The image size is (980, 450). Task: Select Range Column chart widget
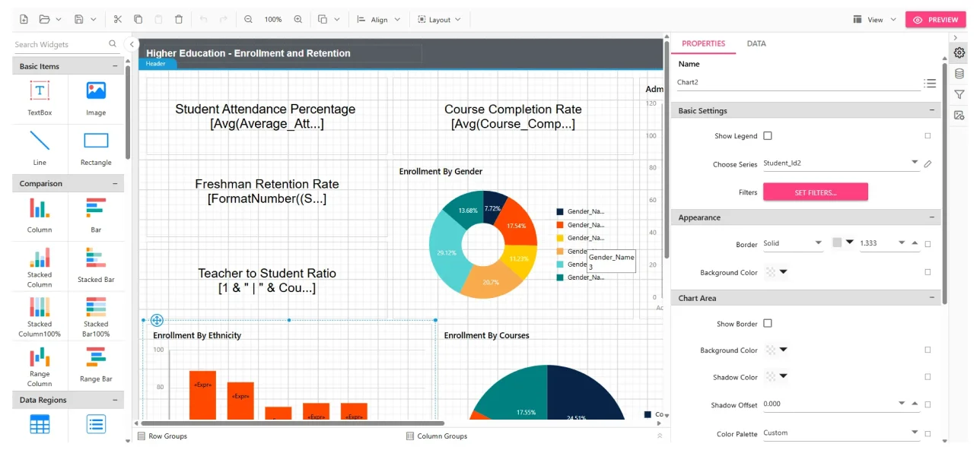pos(40,366)
